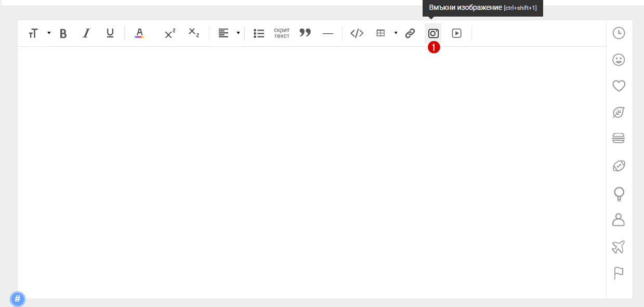Pick a text color with the A swatch

139,34
